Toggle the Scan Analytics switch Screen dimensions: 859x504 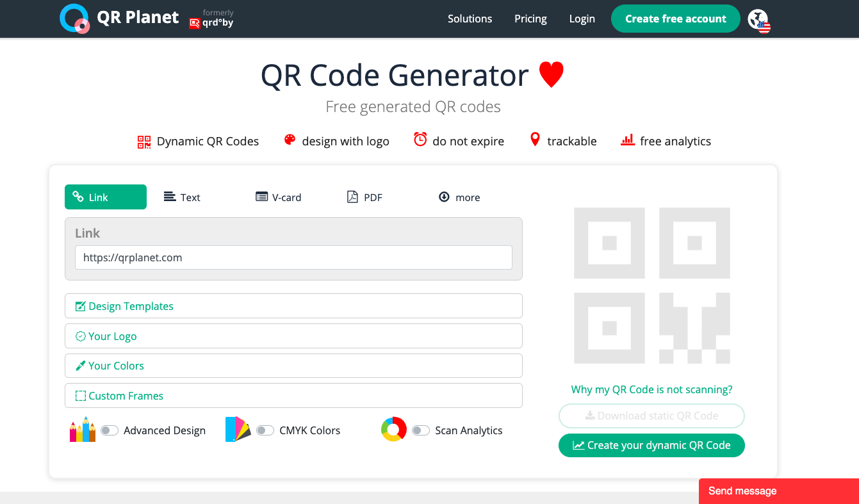pos(420,430)
